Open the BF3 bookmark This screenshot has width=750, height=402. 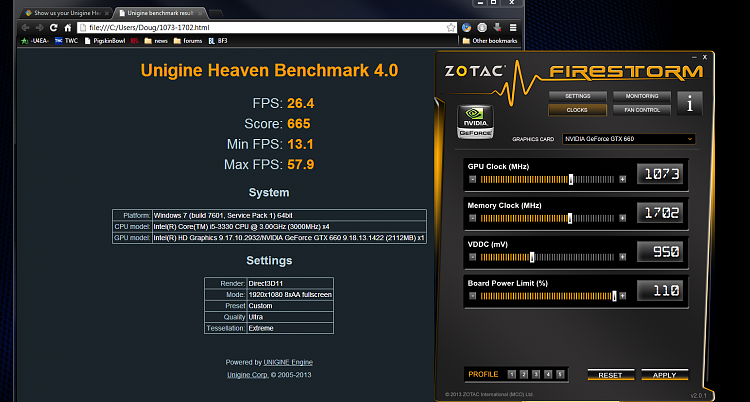218,41
